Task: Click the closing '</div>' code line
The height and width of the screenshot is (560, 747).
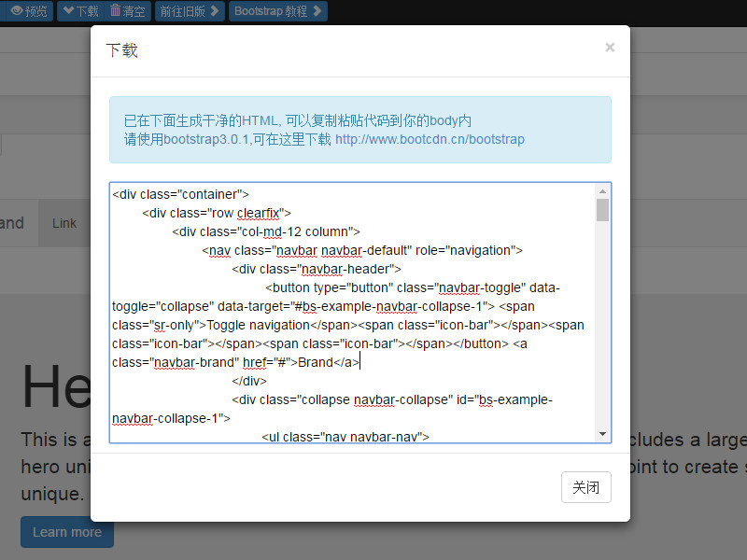Action: pyautogui.click(x=249, y=381)
